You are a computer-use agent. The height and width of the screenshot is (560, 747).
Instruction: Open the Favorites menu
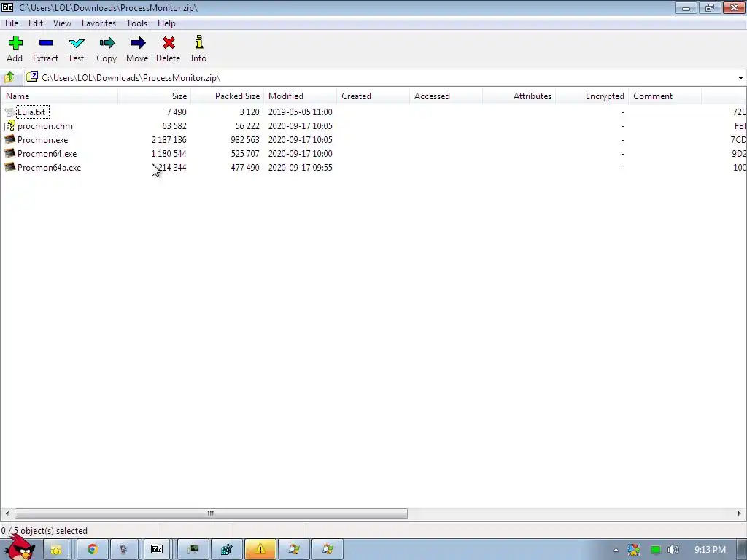coord(98,23)
